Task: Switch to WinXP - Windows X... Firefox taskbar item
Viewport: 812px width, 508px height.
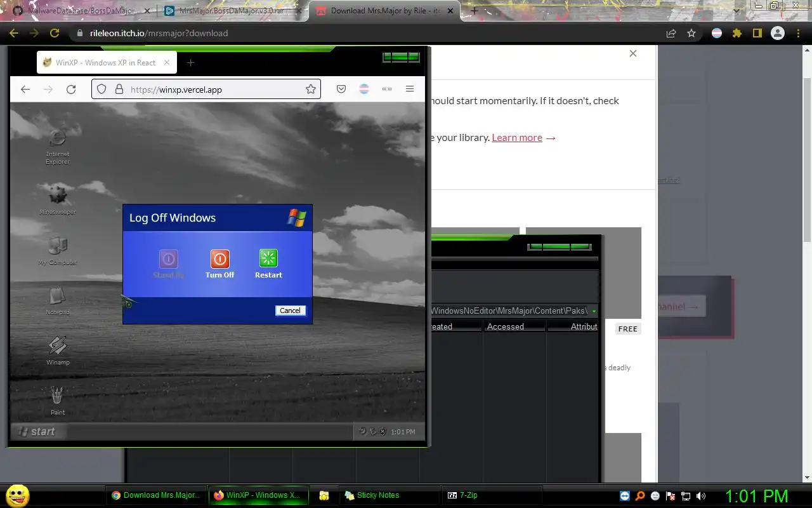Action: pyautogui.click(x=259, y=495)
